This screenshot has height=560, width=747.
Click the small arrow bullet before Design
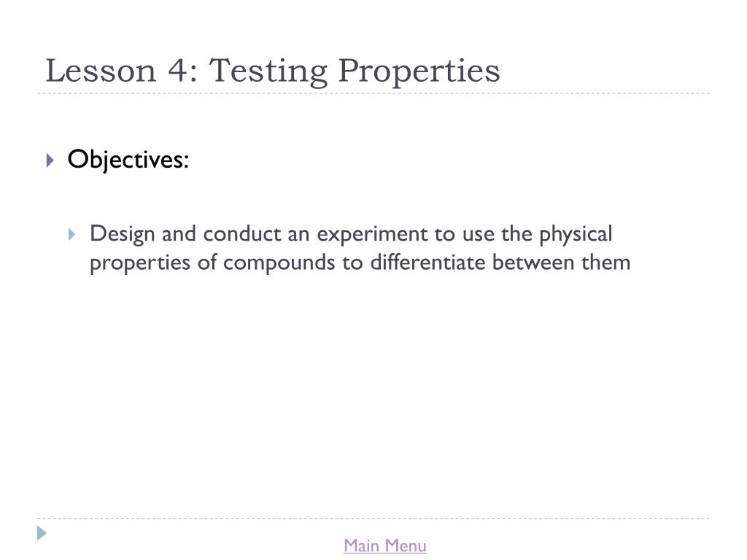pyautogui.click(x=72, y=234)
